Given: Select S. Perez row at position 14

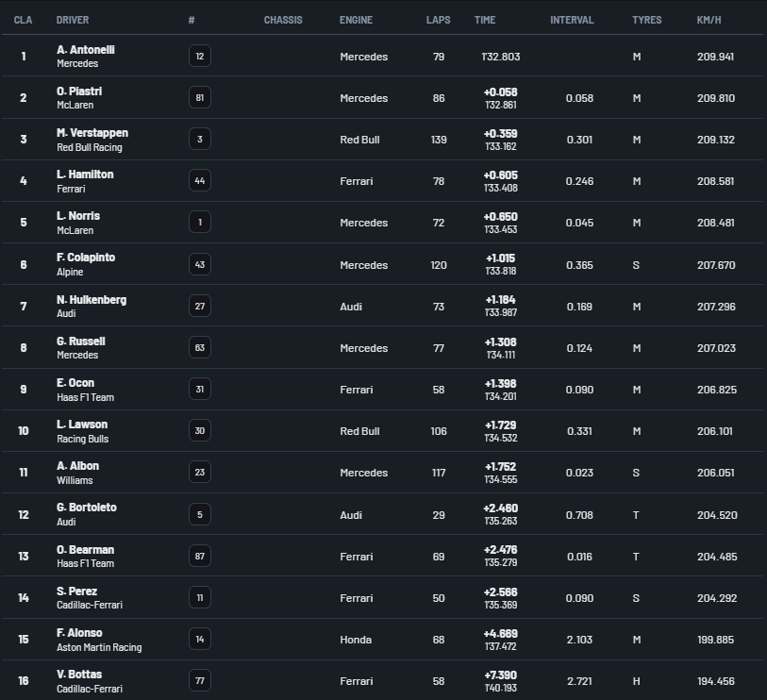Looking at the screenshot, I should tap(382, 598).
